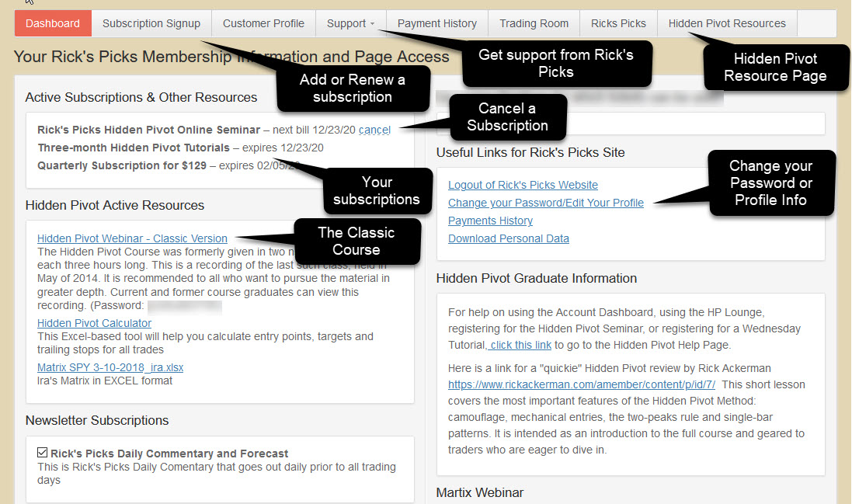
Task: Open Hidden Pivot Resources tab
Action: pyautogui.click(x=727, y=23)
